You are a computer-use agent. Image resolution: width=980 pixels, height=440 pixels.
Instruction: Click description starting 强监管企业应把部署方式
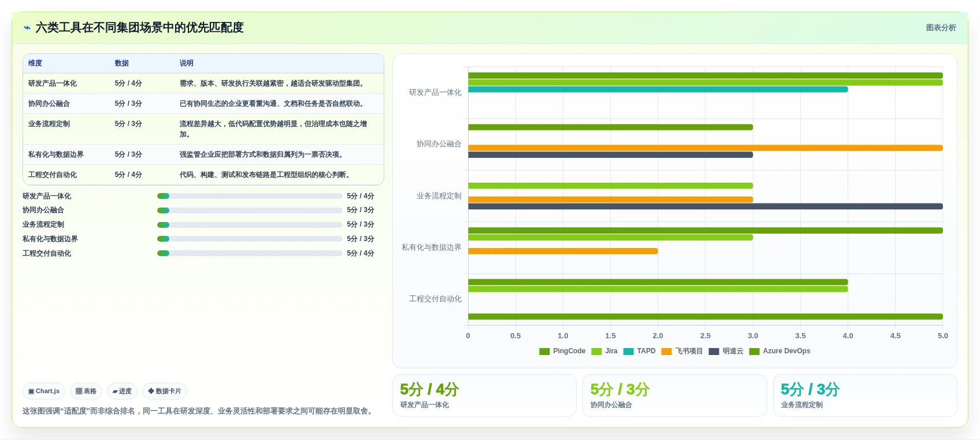click(x=263, y=154)
